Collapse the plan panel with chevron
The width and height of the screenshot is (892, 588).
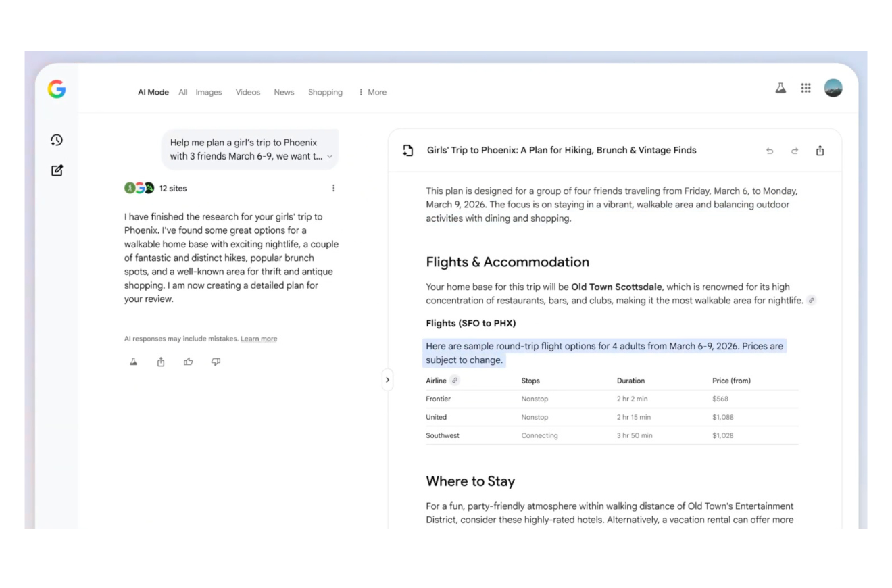pyautogui.click(x=387, y=380)
